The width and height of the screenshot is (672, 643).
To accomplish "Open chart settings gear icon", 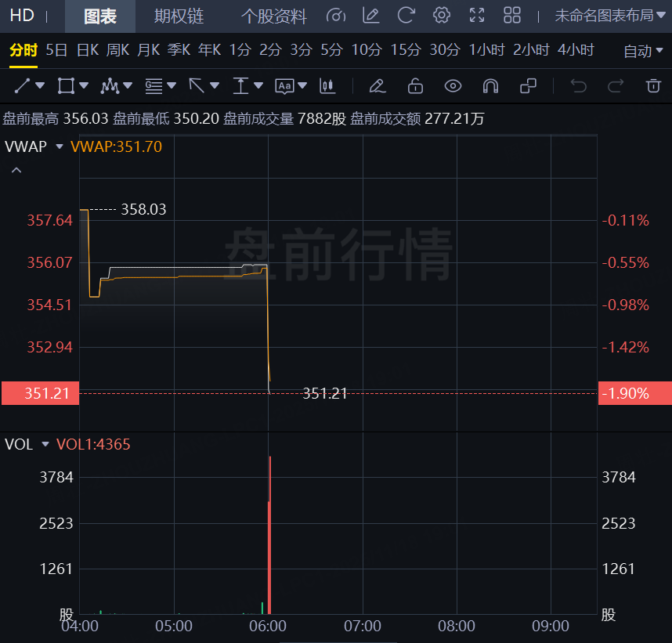I will (x=442, y=16).
